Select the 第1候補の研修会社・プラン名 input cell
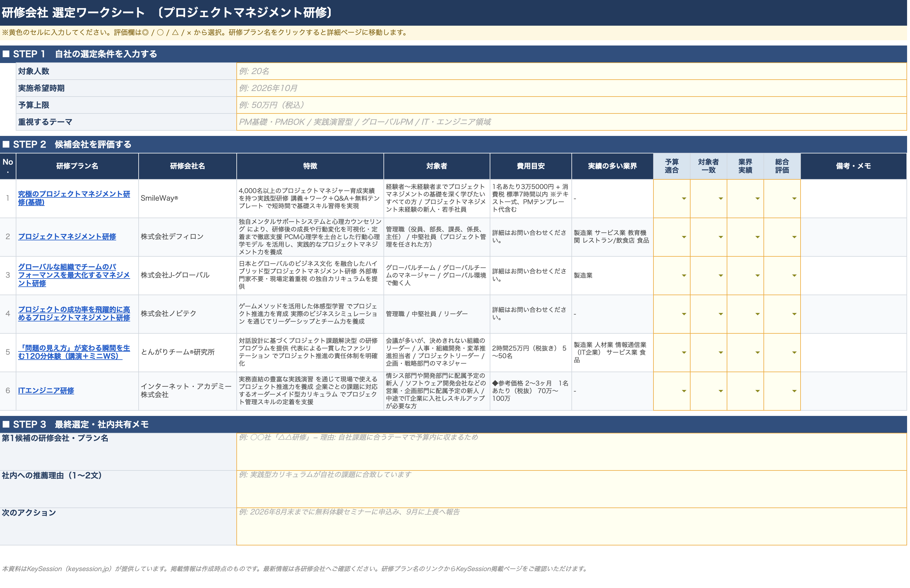The width and height of the screenshot is (910, 588). (x=571, y=452)
